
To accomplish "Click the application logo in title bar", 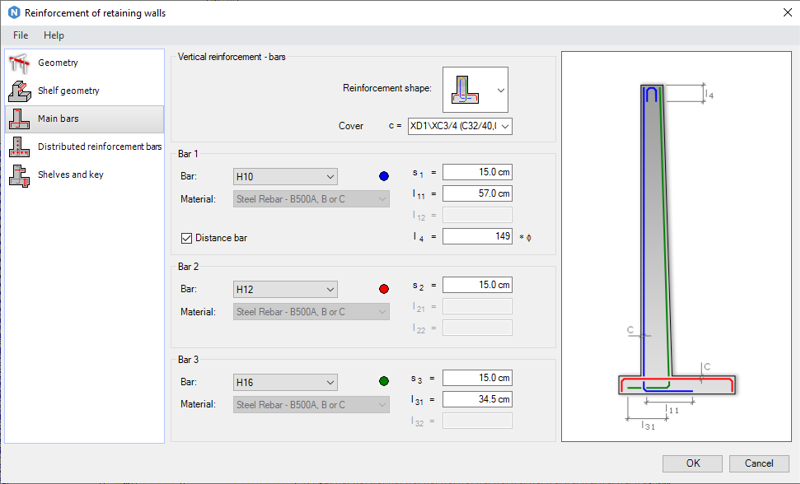I will coord(12,12).
